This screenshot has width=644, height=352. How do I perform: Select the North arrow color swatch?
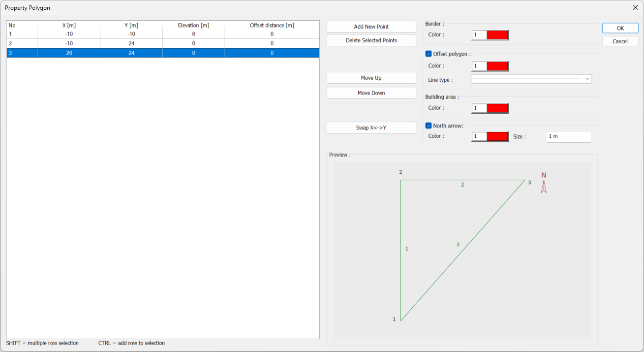[x=497, y=136]
